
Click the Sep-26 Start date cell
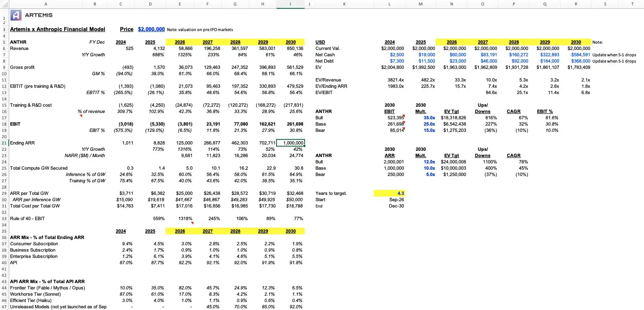tap(396, 200)
